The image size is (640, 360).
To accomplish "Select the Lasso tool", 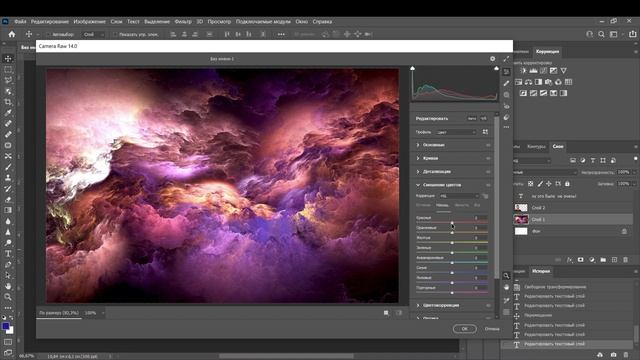I will pyautogui.click(x=8, y=80).
